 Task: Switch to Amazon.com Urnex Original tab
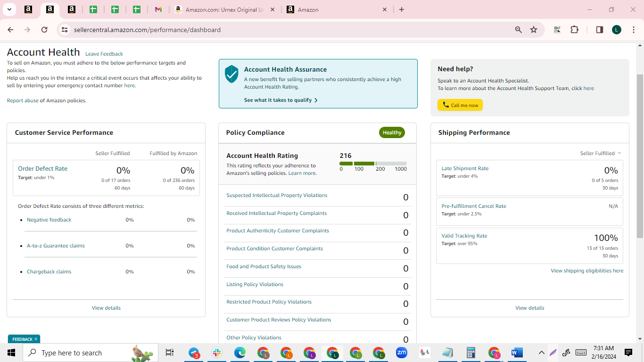[x=224, y=9]
